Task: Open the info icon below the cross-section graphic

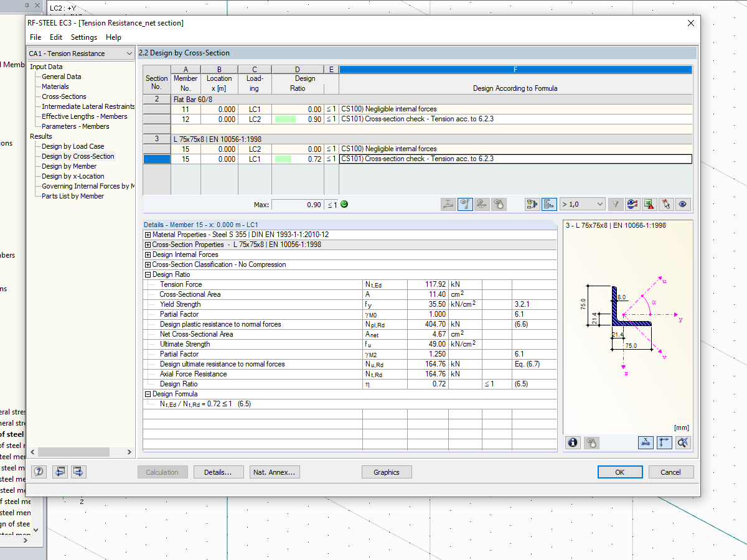Action: coord(572,442)
